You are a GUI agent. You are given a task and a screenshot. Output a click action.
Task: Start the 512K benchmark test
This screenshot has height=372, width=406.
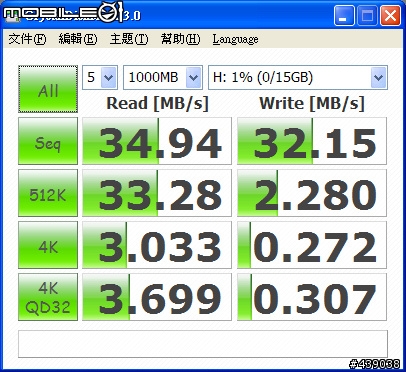[48, 193]
